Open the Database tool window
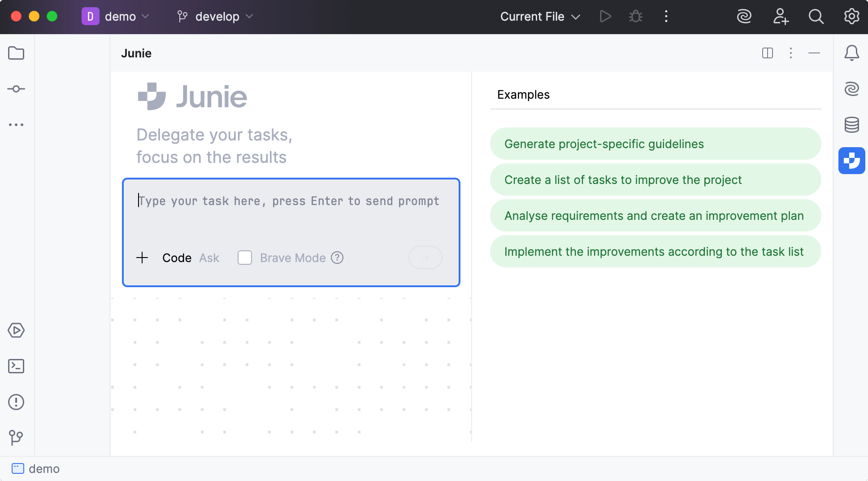Image resolution: width=868 pixels, height=481 pixels. coord(851,125)
